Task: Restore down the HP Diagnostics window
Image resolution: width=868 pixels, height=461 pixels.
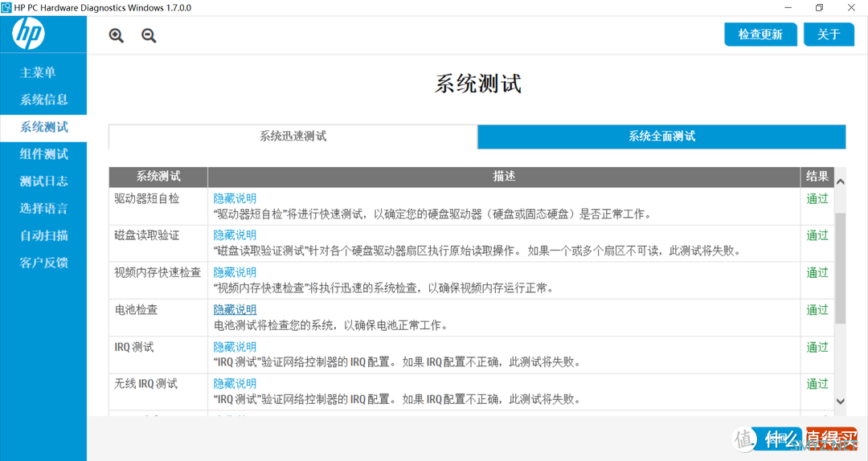Action: point(819,8)
